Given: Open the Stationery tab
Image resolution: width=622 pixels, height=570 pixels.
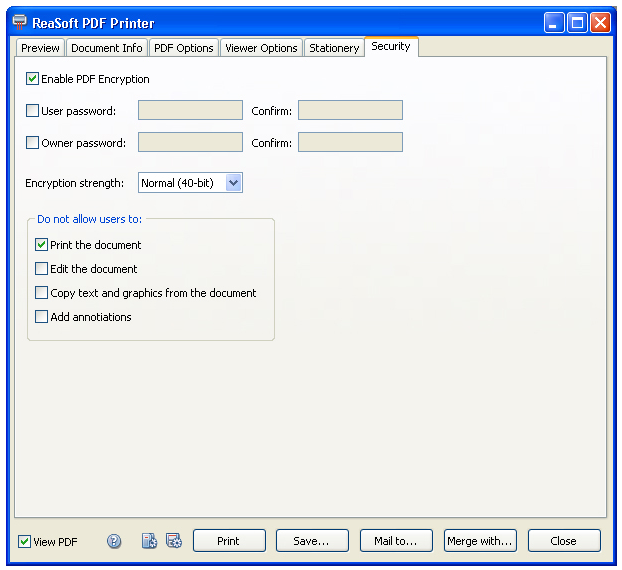Looking at the screenshot, I should [x=334, y=48].
